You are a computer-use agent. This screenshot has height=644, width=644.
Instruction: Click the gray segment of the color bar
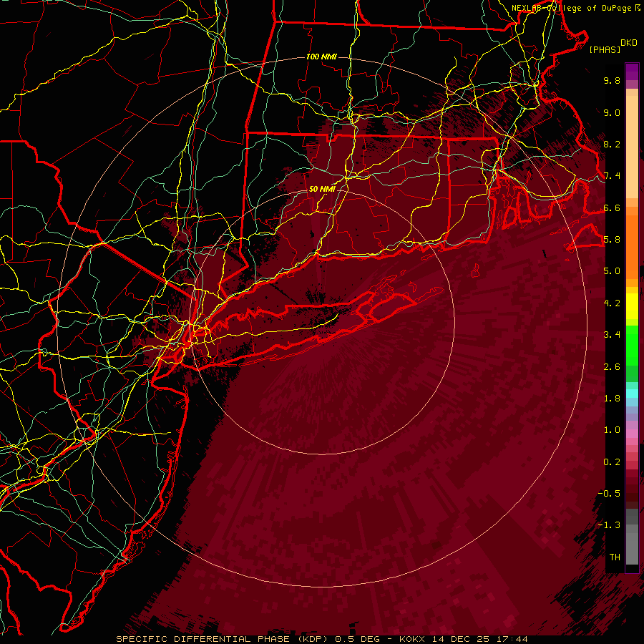tap(632, 537)
